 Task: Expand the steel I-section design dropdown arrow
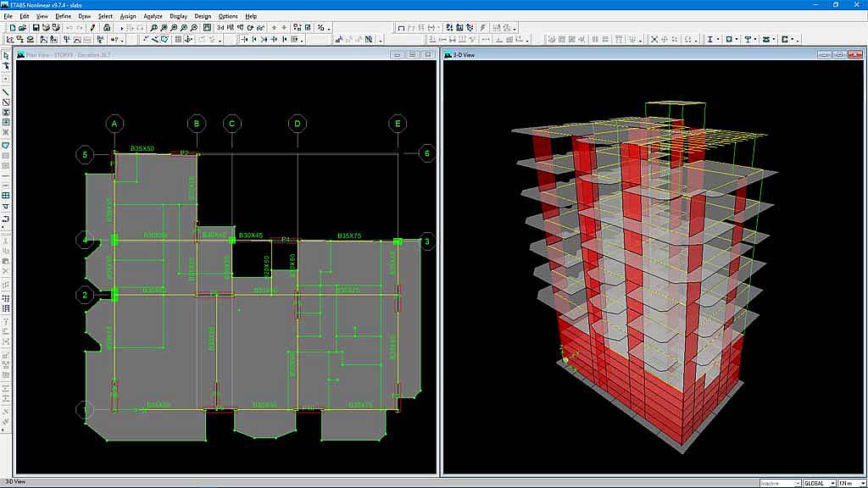[717, 39]
